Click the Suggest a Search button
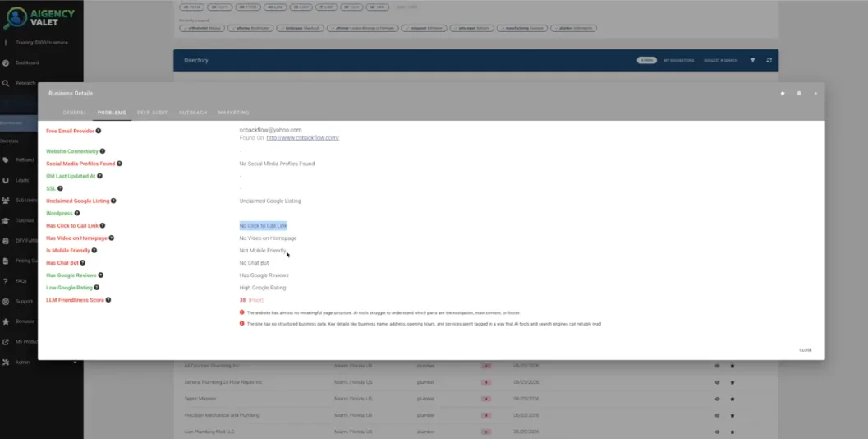The width and height of the screenshot is (868, 439). click(721, 60)
